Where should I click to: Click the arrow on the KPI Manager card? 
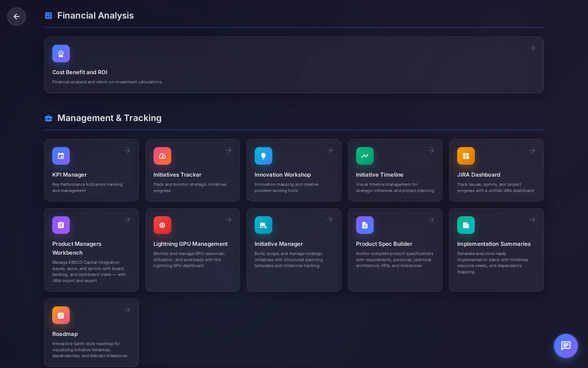(x=127, y=150)
